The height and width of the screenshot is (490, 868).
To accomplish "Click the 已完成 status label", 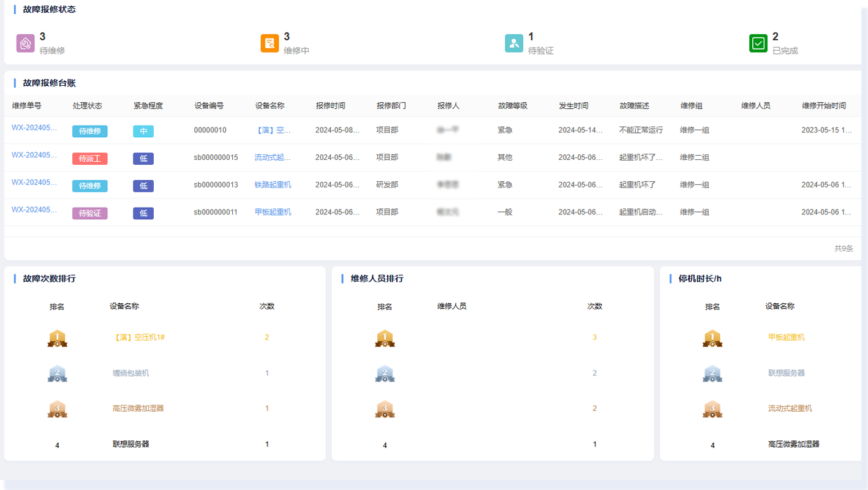I will [785, 51].
